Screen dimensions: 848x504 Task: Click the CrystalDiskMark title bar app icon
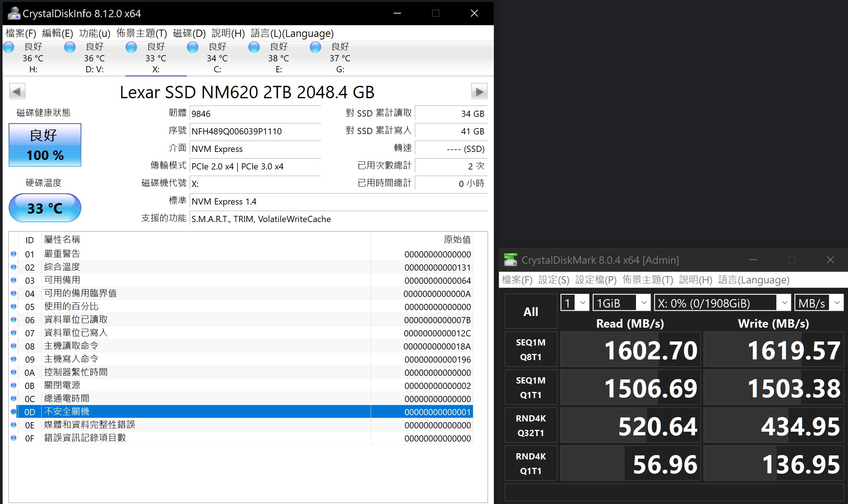(510, 260)
